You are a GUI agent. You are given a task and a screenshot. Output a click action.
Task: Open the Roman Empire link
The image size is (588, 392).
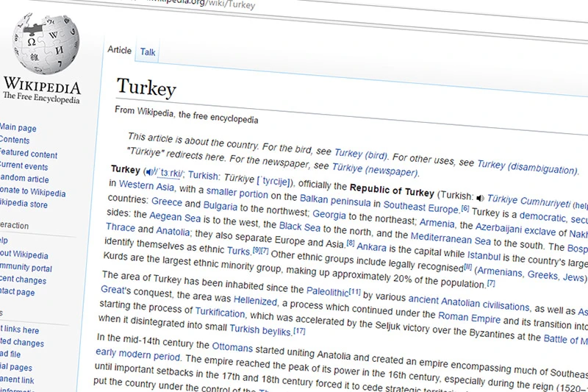[x=469, y=317]
